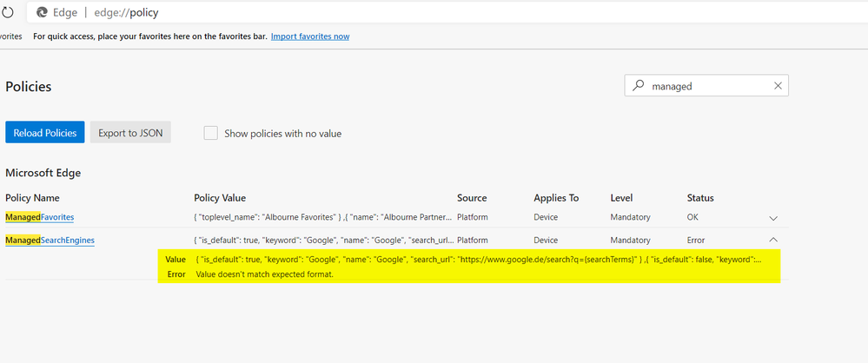
Task: Click Mandatory level in ManagedFavorites row
Action: pyautogui.click(x=630, y=217)
